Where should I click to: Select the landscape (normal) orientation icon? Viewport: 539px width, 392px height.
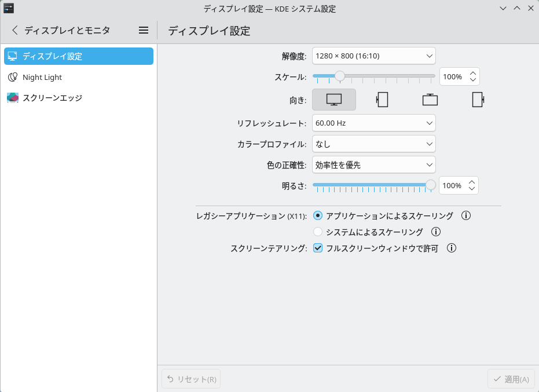(334, 100)
